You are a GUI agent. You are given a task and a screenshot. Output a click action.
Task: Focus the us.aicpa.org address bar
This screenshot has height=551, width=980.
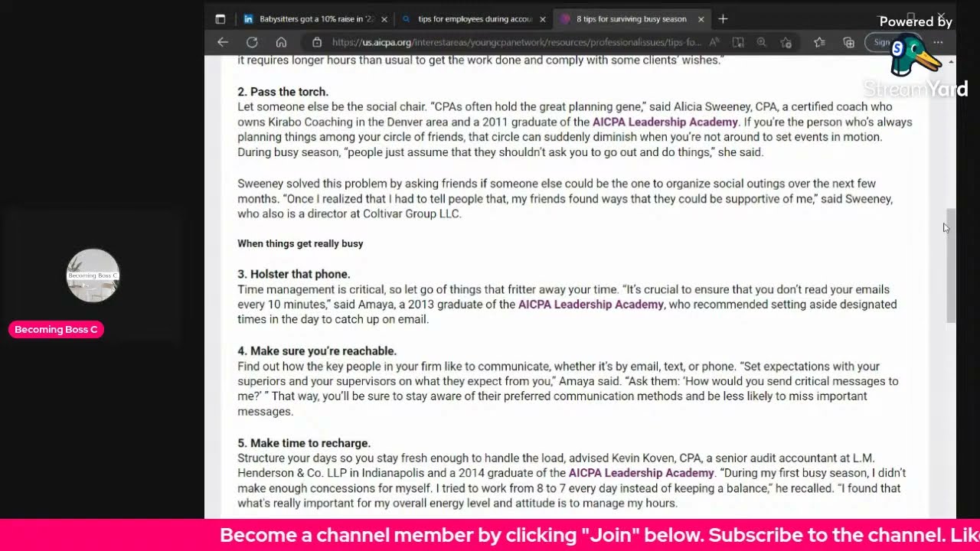point(516,42)
